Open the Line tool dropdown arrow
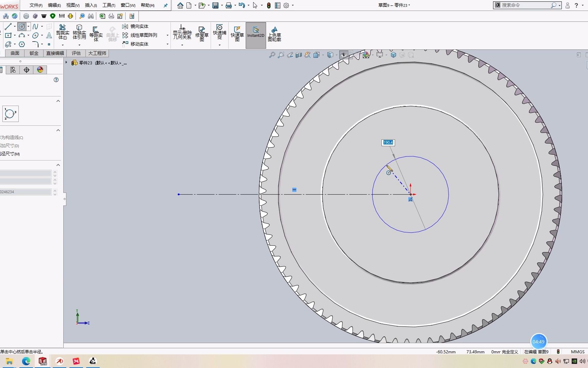The width and height of the screenshot is (588, 368). [x=15, y=27]
